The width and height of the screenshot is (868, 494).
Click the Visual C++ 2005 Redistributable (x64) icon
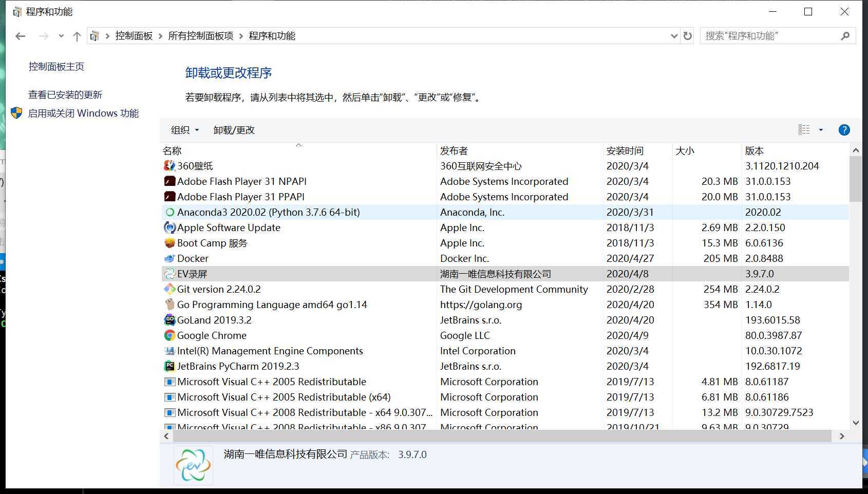pyautogui.click(x=169, y=397)
